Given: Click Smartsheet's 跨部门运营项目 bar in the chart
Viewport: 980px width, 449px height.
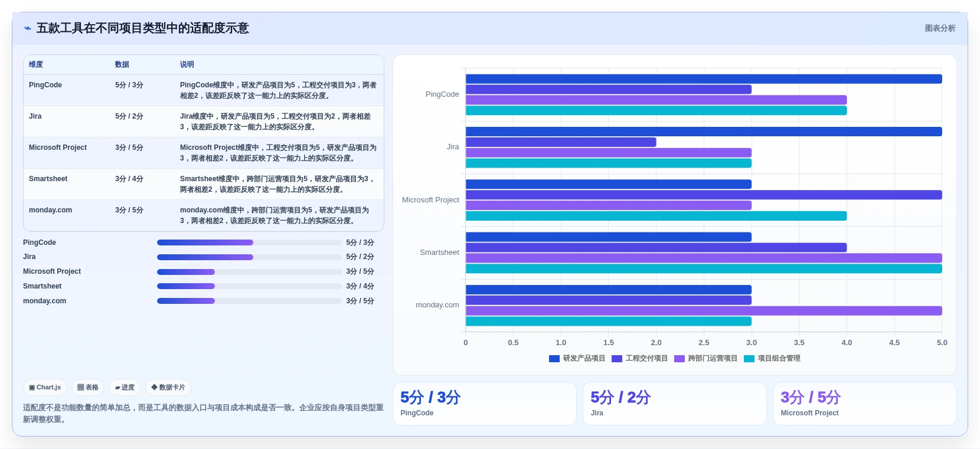Looking at the screenshot, I should 704,258.
